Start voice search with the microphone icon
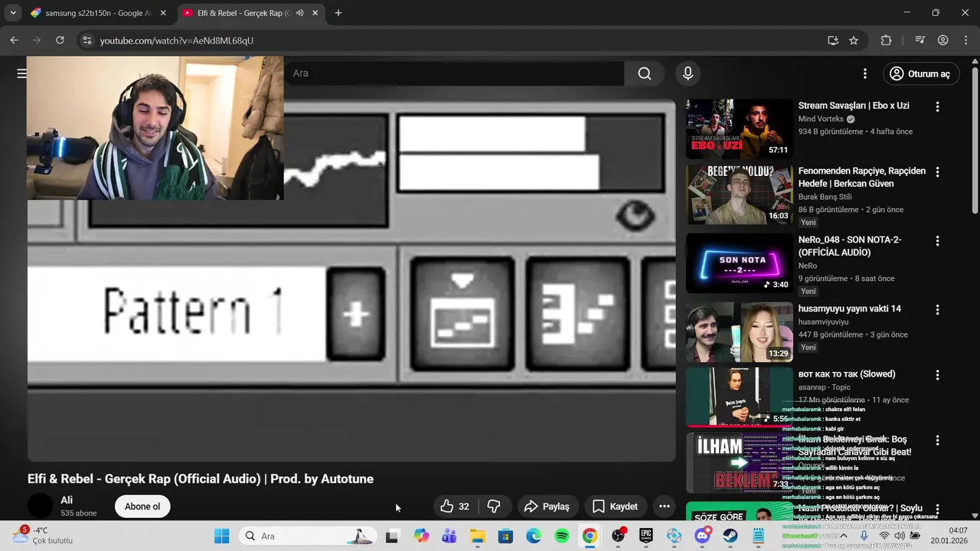This screenshot has width=980, height=551. coord(688,73)
